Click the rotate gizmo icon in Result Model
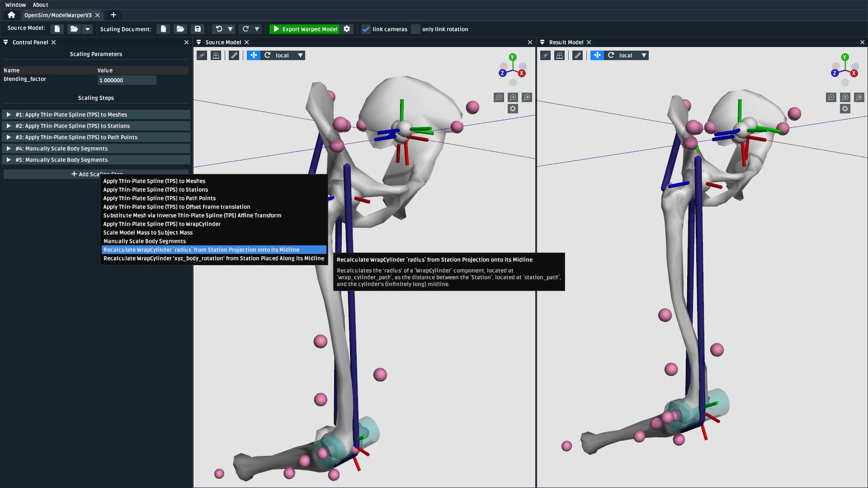The height and width of the screenshot is (488, 868). 611,55
